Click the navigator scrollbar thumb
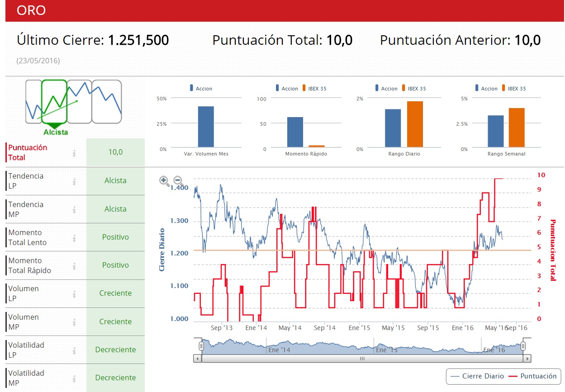The width and height of the screenshot is (565, 392). [x=362, y=359]
